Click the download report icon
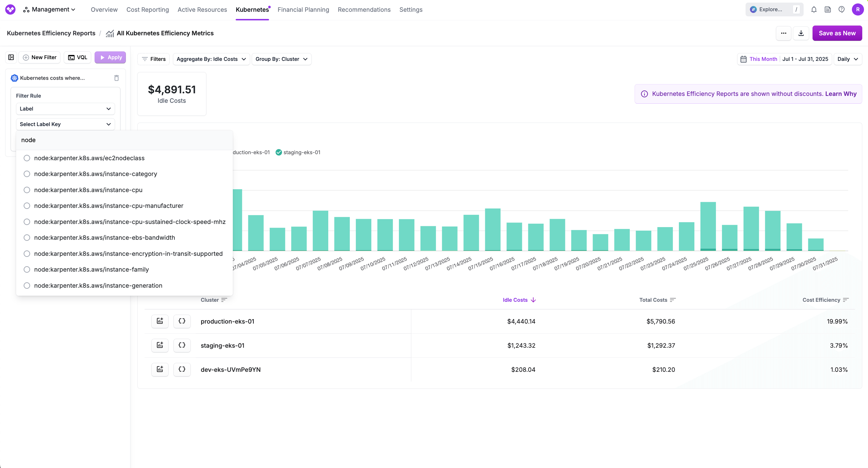The width and height of the screenshot is (868, 468). click(x=801, y=33)
